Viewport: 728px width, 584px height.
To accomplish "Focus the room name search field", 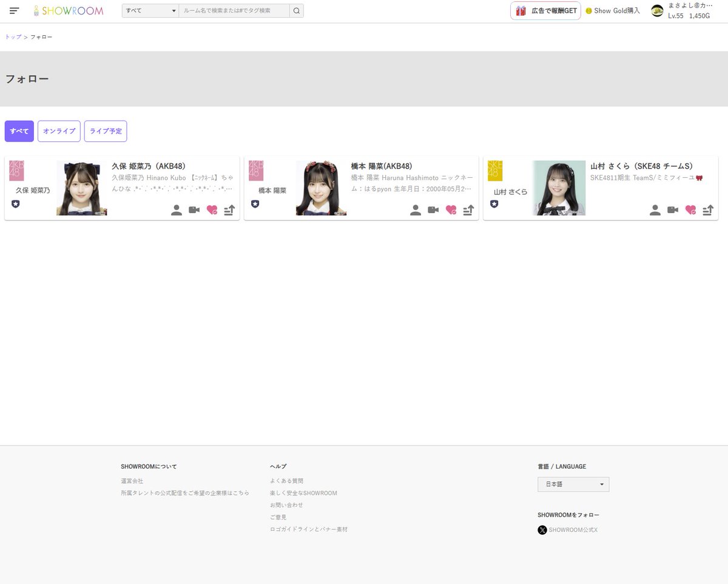I will click(234, 11).
